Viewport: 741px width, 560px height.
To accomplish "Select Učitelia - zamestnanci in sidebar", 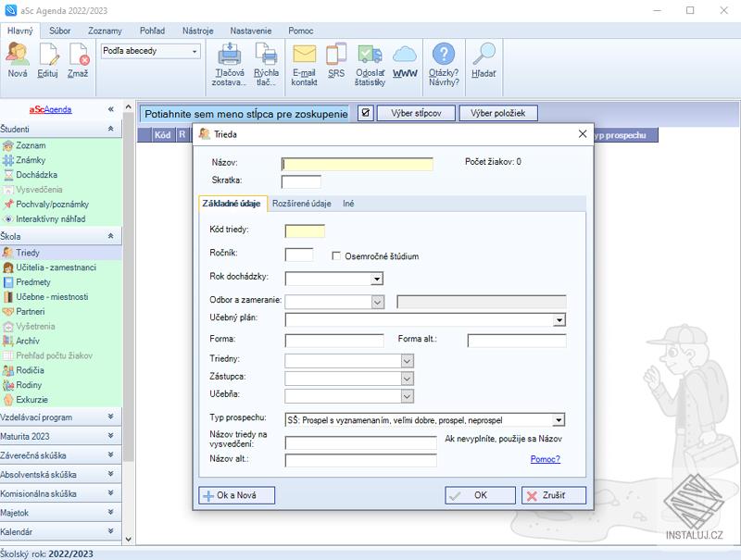I will [56, 268].
